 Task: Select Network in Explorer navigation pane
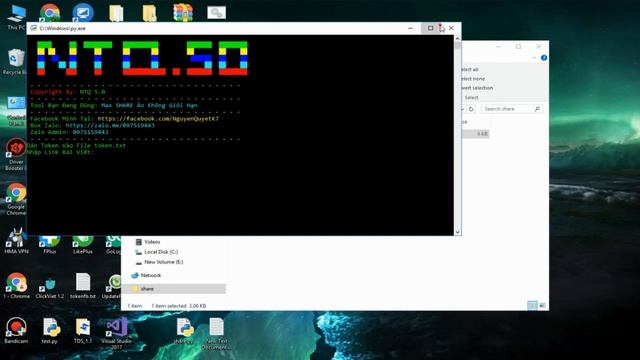[x=151, y=276]
